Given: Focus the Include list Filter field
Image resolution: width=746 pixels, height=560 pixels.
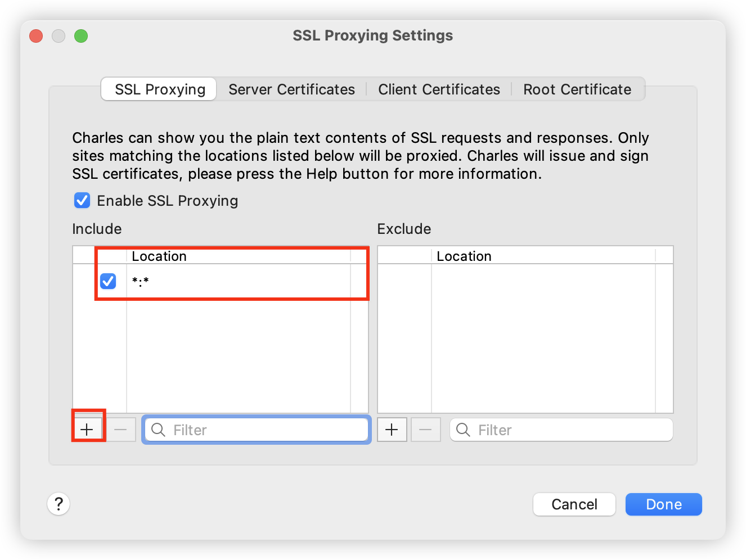Looking at the screenshot, I should point(257,430).
